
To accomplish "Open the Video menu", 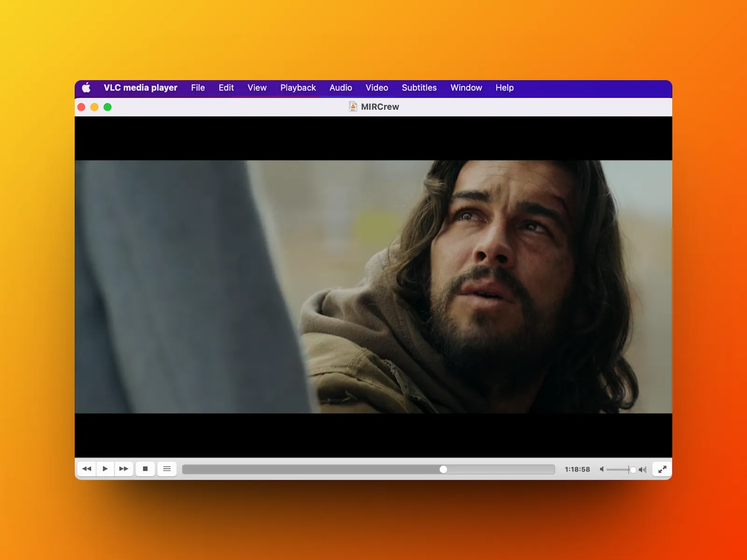I will pos(377,88).
